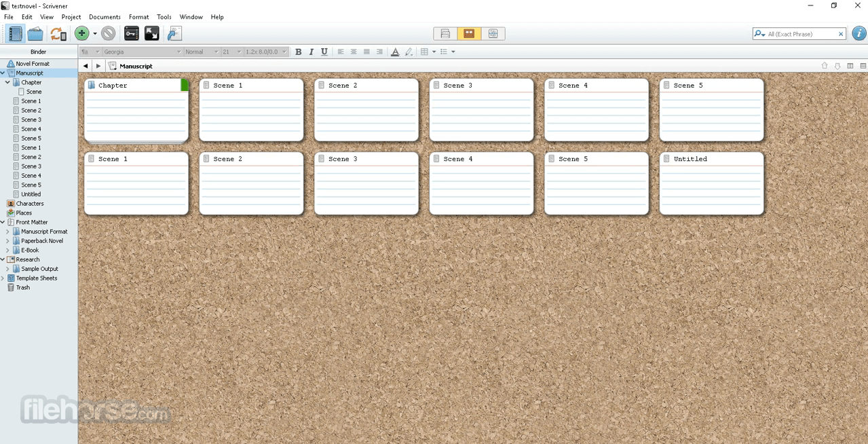Viewport: 868px width, 444px height.
Task: Select Novel Format warning icon item
Action: coord(11,64)
